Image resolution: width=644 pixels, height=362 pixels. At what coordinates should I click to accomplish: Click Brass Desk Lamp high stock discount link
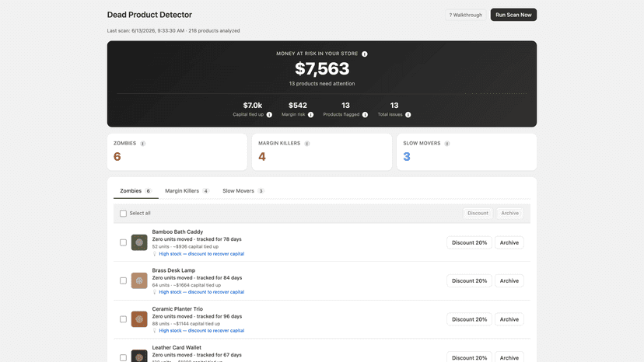click(201, 292)
